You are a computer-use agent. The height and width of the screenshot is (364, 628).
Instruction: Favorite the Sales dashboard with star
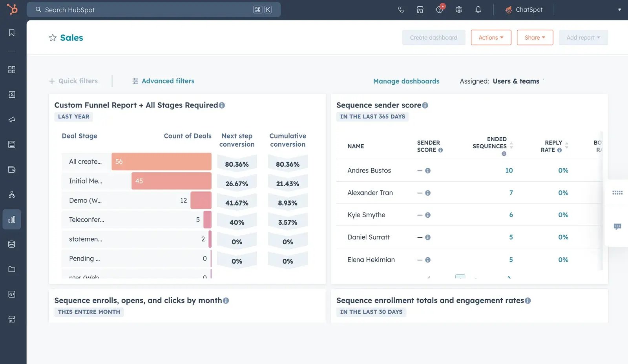[53, 38]
